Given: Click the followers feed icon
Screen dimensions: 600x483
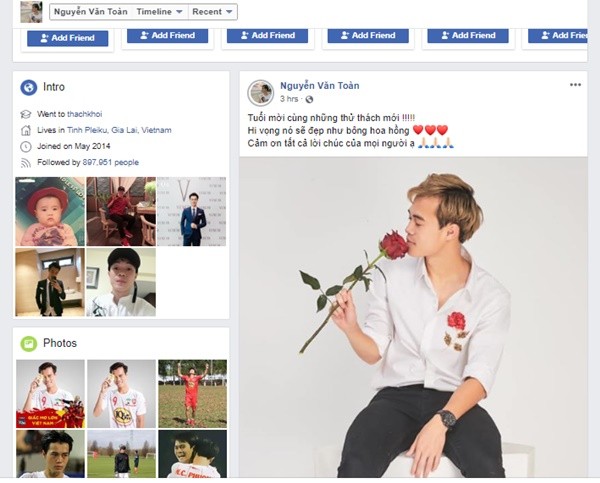Looking at the screenshot, I should [x=25, y=161].
